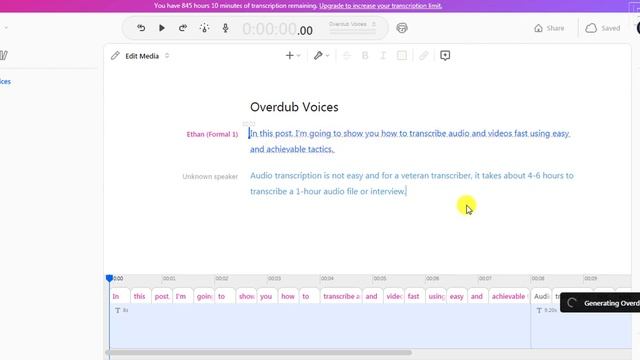This screenshot has width=640, height=360.
Task: Click the undo button in transport bar
Action: click(141, 28)
